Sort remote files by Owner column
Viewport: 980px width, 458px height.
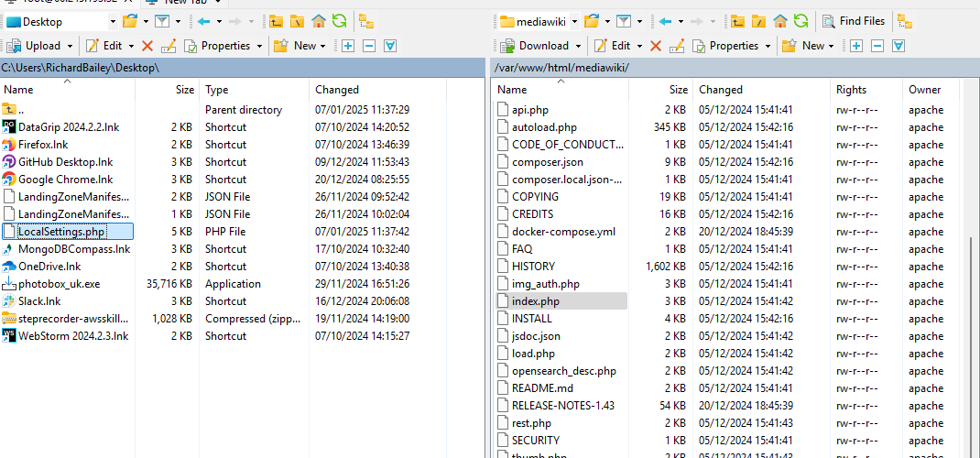931,90
